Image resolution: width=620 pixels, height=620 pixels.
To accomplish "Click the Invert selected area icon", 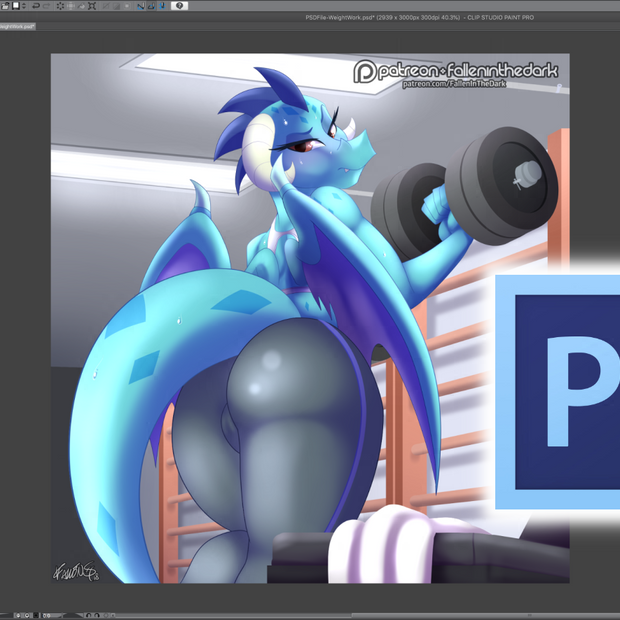I will [116, 6].
